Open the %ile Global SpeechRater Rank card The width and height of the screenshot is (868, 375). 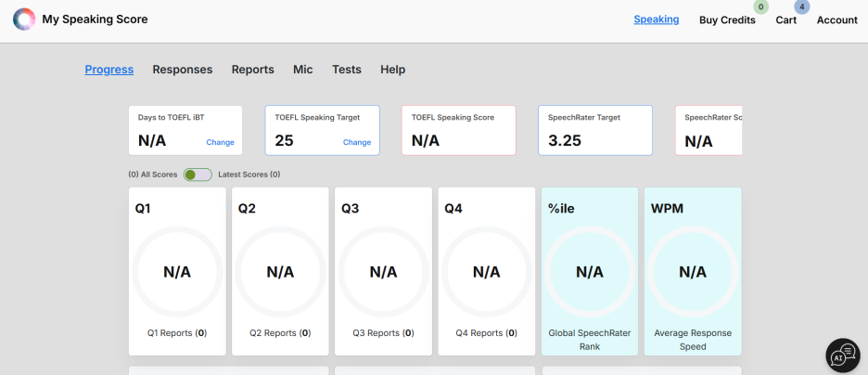coord(590,271)
